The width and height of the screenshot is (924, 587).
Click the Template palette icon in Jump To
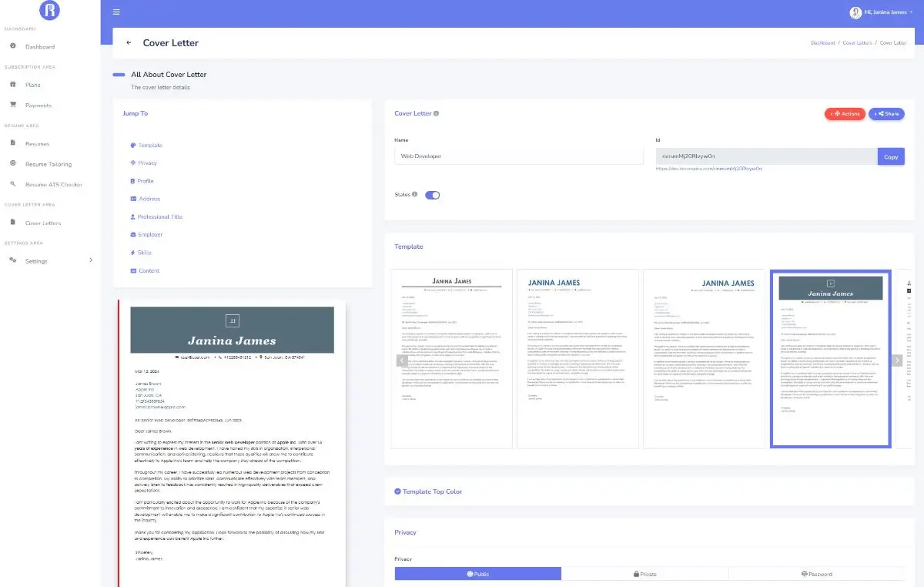tap(133, 145)
